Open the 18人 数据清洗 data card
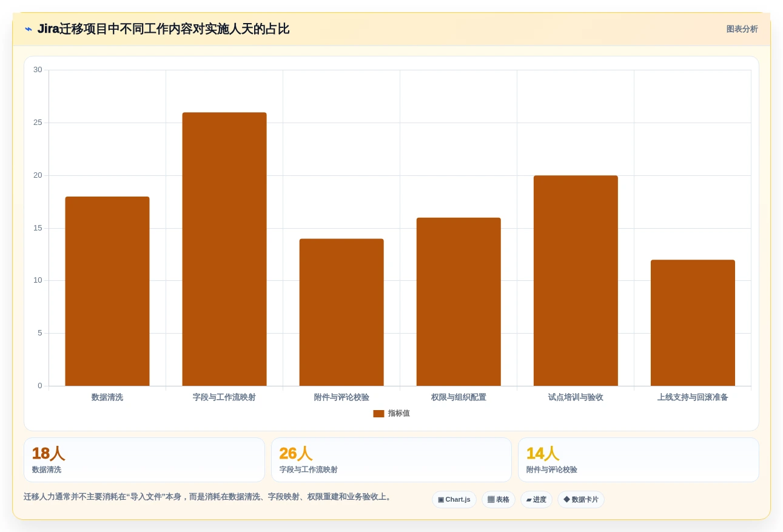Screen dimensions: 783x532 [x=144, y=460]
